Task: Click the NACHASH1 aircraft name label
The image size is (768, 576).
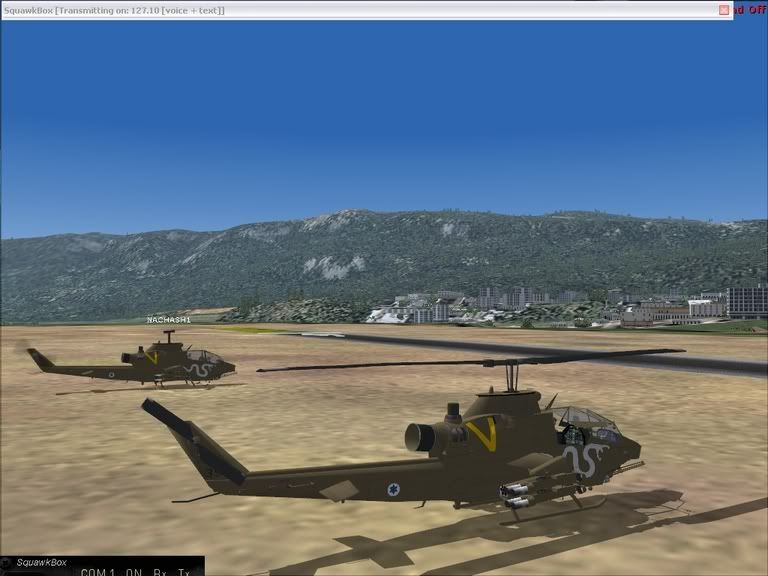Action: tap(168, 320)
